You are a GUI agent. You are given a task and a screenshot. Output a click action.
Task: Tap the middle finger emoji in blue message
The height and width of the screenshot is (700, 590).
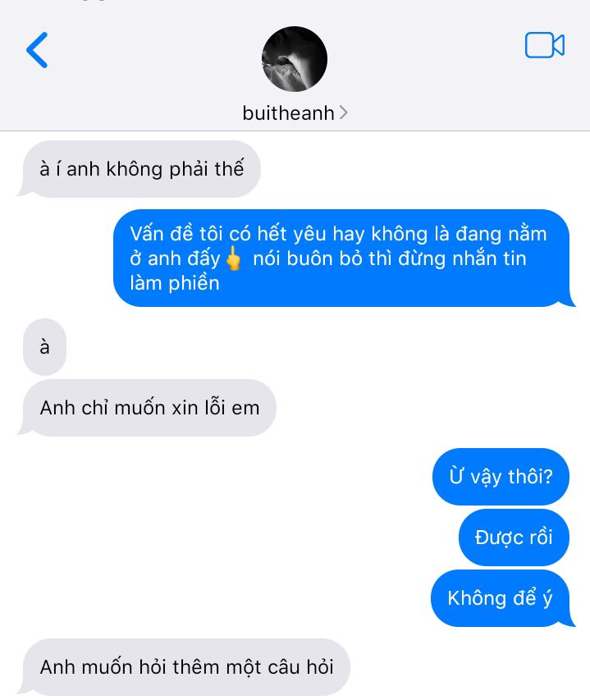click(x=233, y=258)
